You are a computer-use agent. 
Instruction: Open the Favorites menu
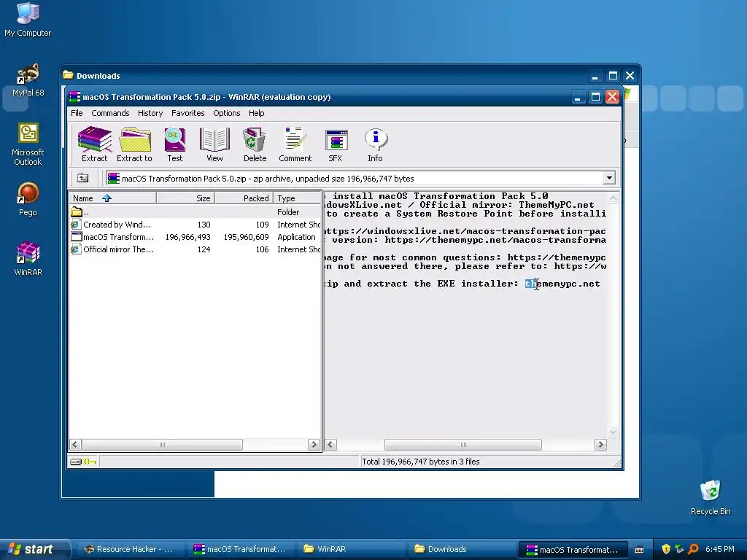pos(187,113)
